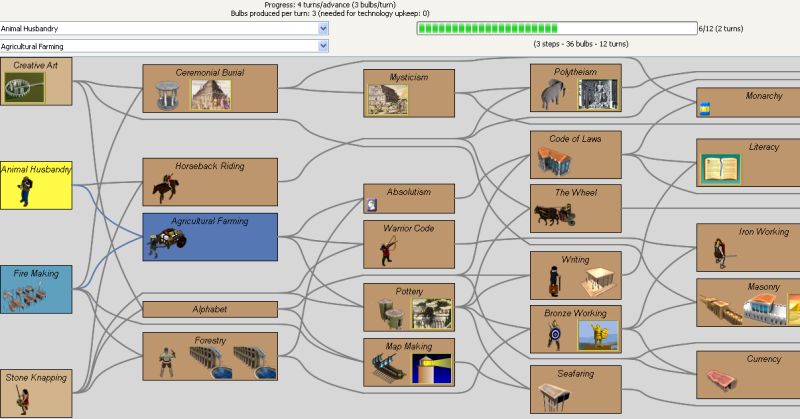Select the Mysticism technology node
This screenshot has height=419, width=800.
pyautogui.click(x=408, y=91)
